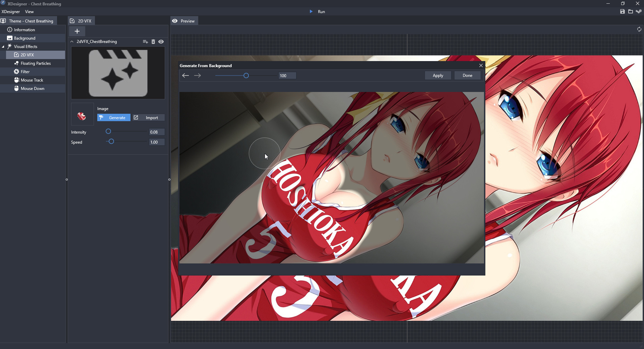This screenshot has height=349, width=644.
Task: Collapse the Visual Effects tree node
Action: click(3, 46)
